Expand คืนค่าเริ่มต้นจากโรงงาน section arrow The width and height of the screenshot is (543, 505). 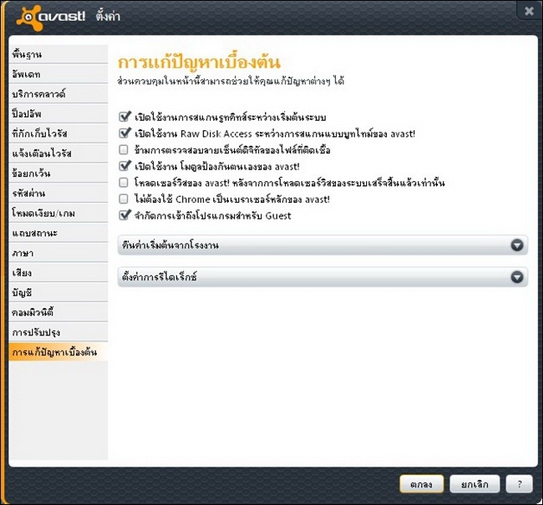(x=517, y=245)
